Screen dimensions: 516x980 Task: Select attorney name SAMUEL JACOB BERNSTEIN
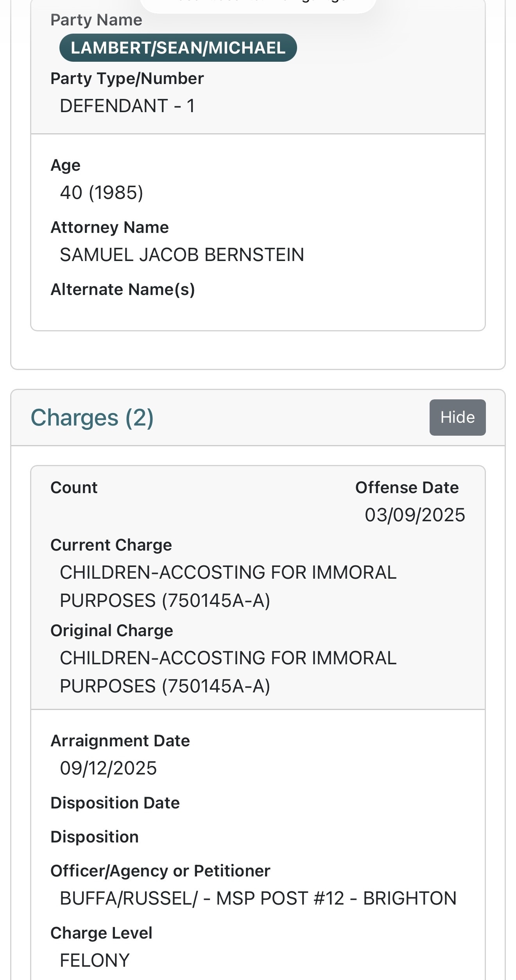182,255
